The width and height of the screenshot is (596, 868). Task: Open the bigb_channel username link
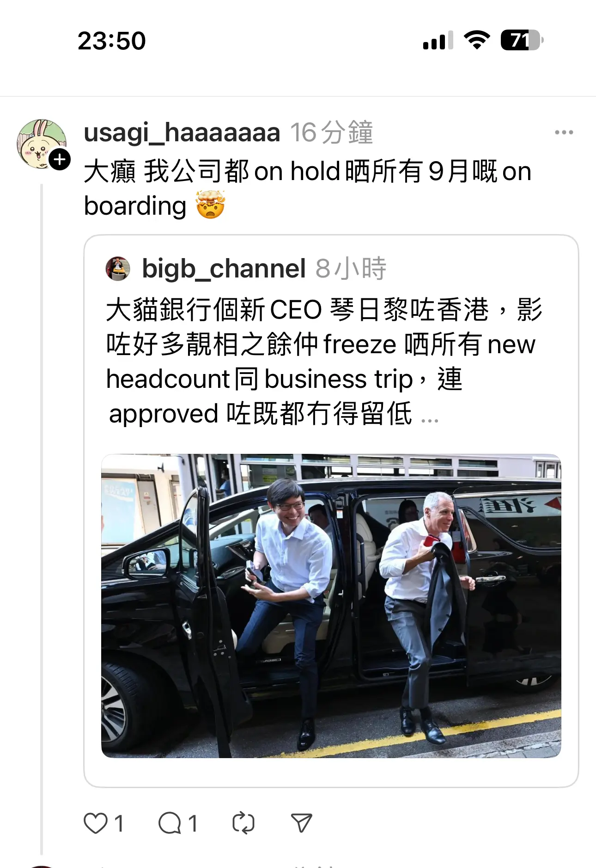coord(224,269)
